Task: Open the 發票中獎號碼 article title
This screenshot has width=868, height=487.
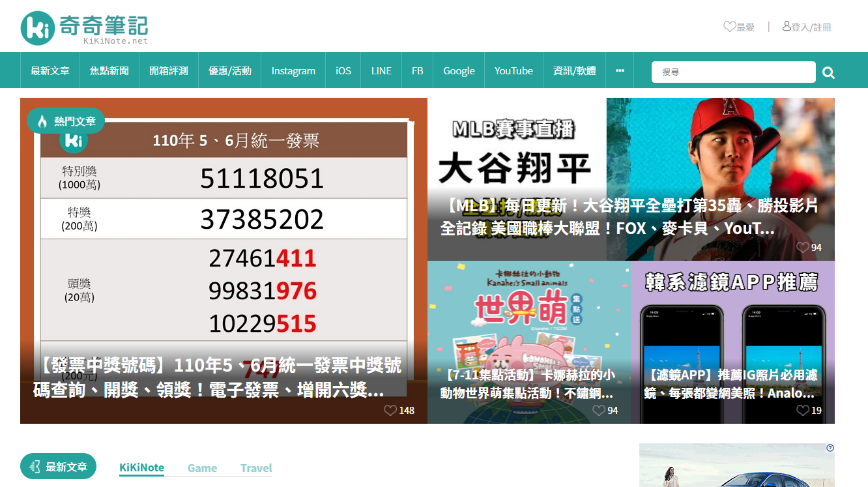Action: point(217,377)
